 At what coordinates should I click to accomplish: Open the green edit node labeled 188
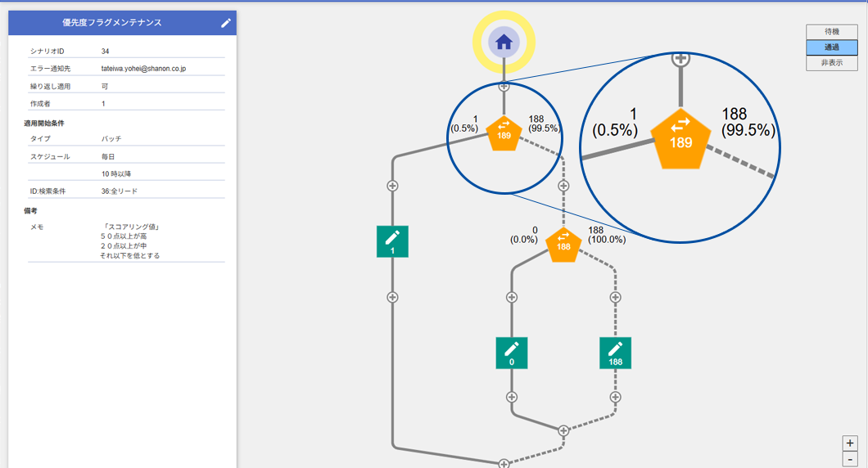point(615,353)
